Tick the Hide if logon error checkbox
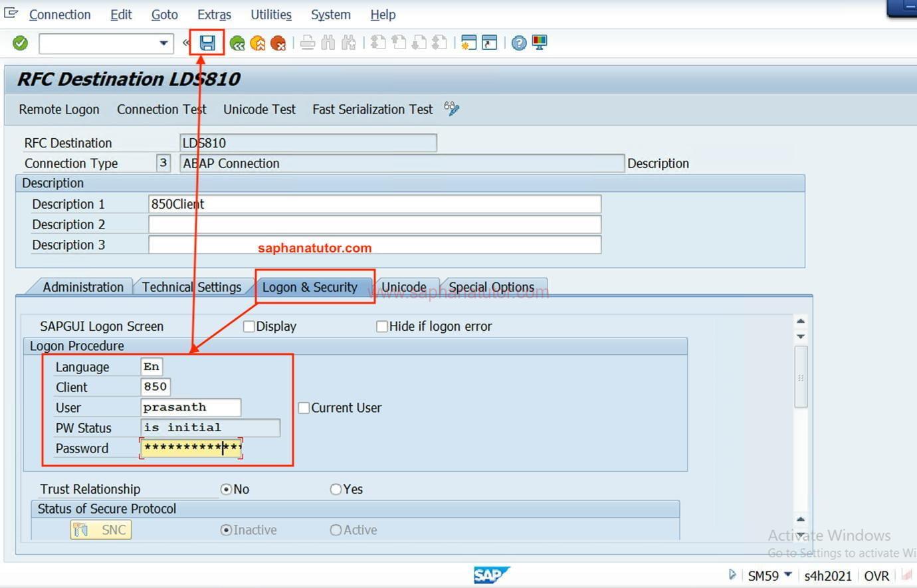Image resolution: width=917 pixels, height=588 pixels. pos(382,326)
